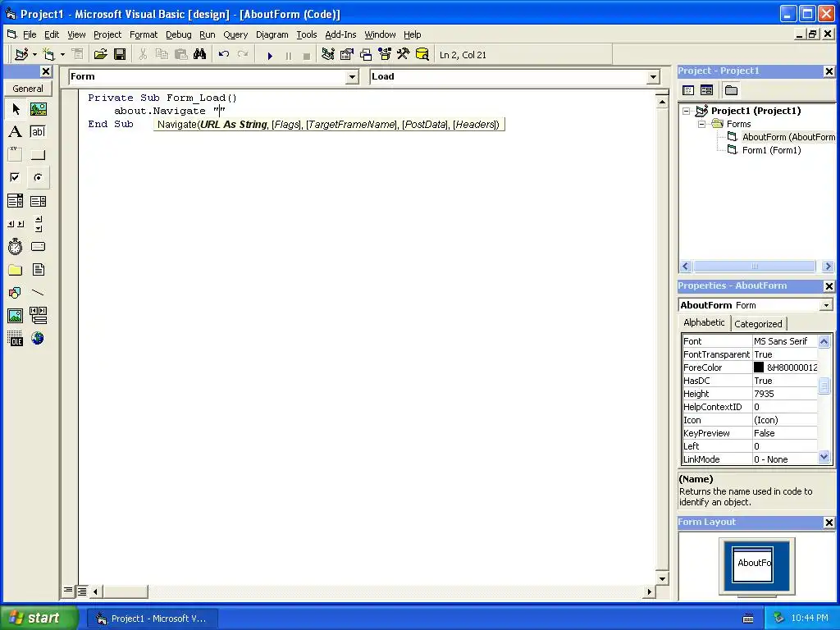Open the Toolbox toolbar icon

click(x=404, y=55)
